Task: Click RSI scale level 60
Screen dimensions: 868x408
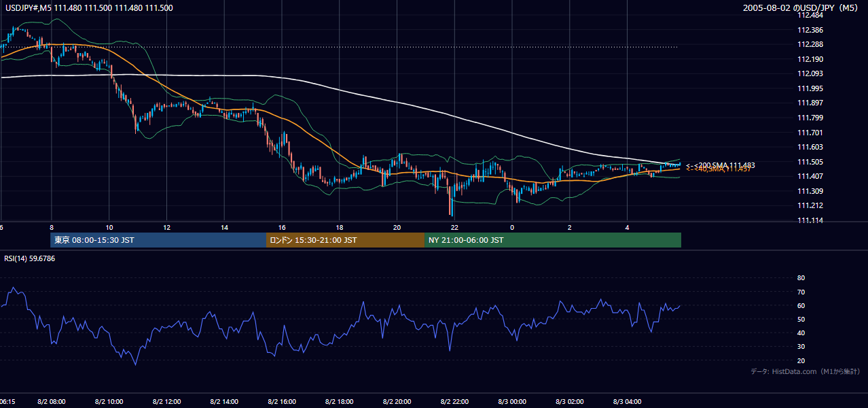Action: (x=801, y=305)
